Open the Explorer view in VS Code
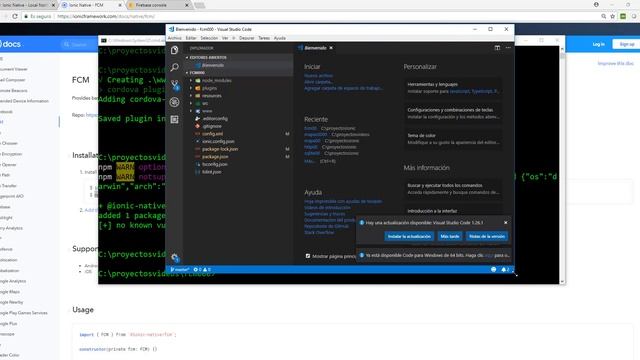640x360 pixels. 175,50
